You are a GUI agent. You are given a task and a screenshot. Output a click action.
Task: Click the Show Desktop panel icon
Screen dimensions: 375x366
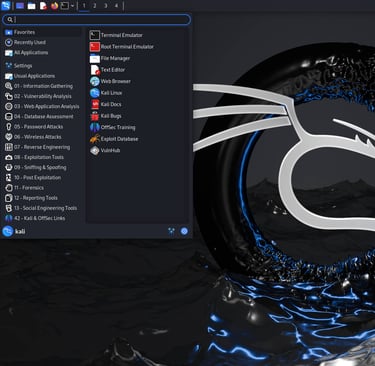pyautogui.click(x=20, y=6)
